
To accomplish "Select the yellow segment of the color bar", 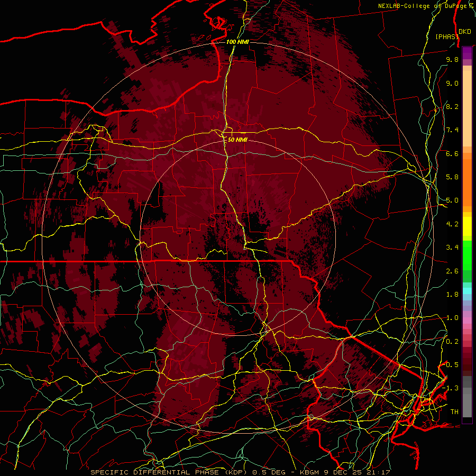I will pos(467,226).
